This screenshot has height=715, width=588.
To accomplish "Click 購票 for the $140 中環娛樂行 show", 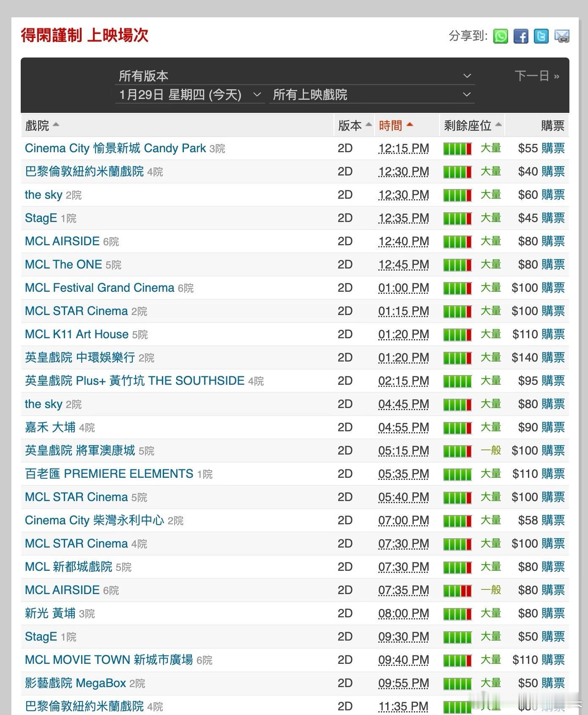I will tap(553, 358).
